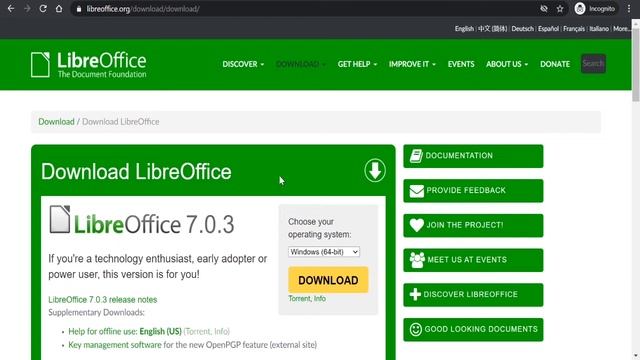The height and width of the screenshot is (360, 640).
Task: Open the operating system dropdown
Action: pos(324,252)
